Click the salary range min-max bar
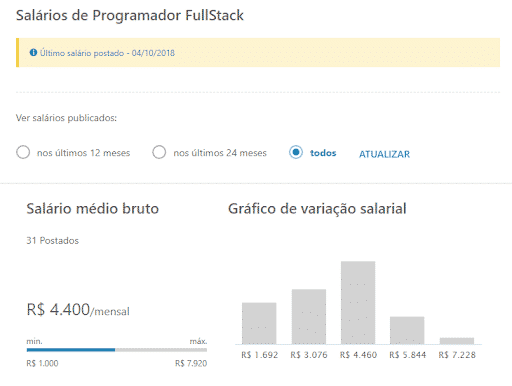Viewport: 512px width, 386px height. pyautogui.click(x=117, y=350)
